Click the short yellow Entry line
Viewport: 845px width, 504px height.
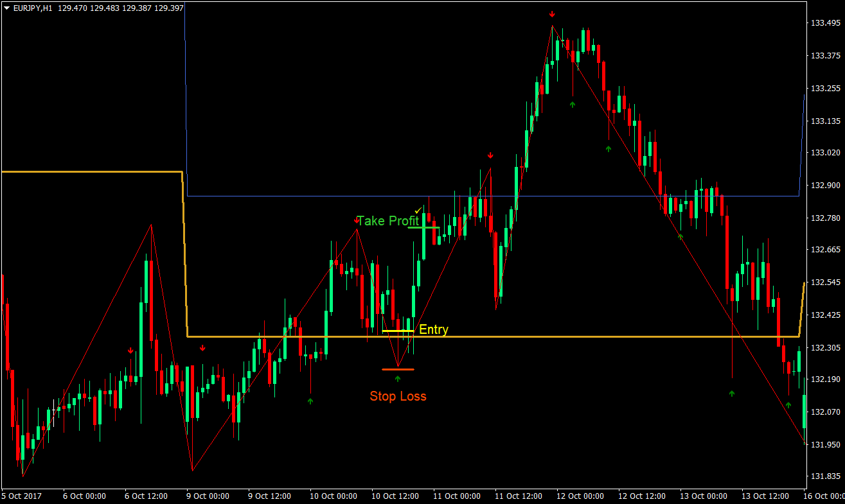[398, 331]
